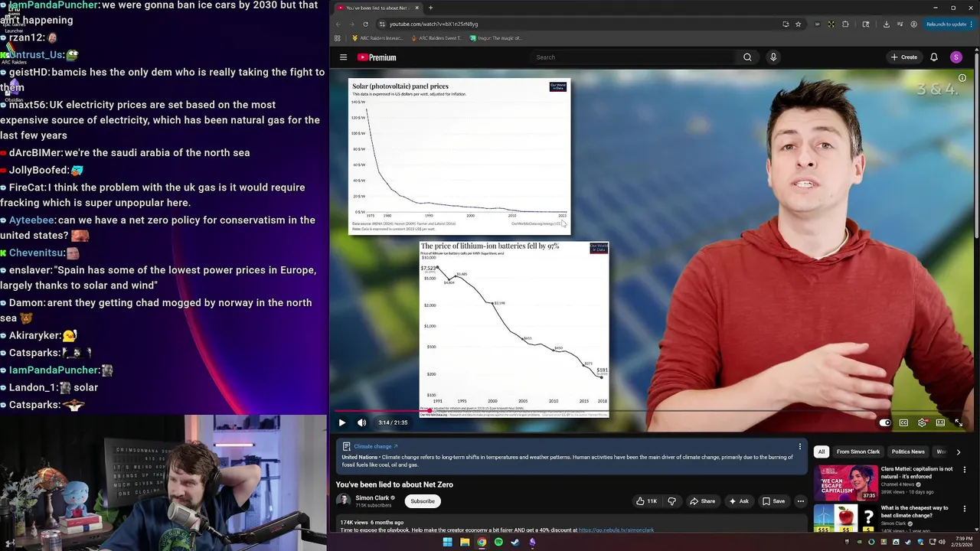Open ARC Raiders Interactive bookmark
Screen dimensions: 980x551
pos(377,37)
